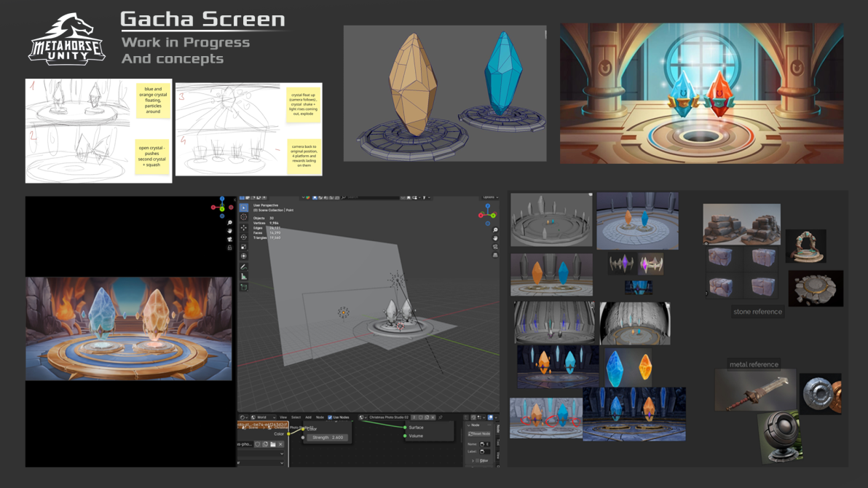
Task: Click the Reset Node button
Action: tap(480, 434)
